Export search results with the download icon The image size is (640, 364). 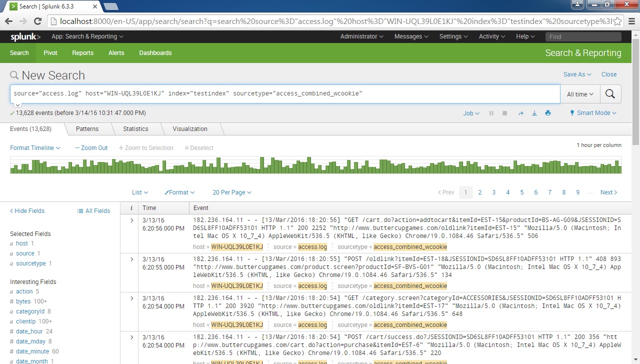click(534, 113)
